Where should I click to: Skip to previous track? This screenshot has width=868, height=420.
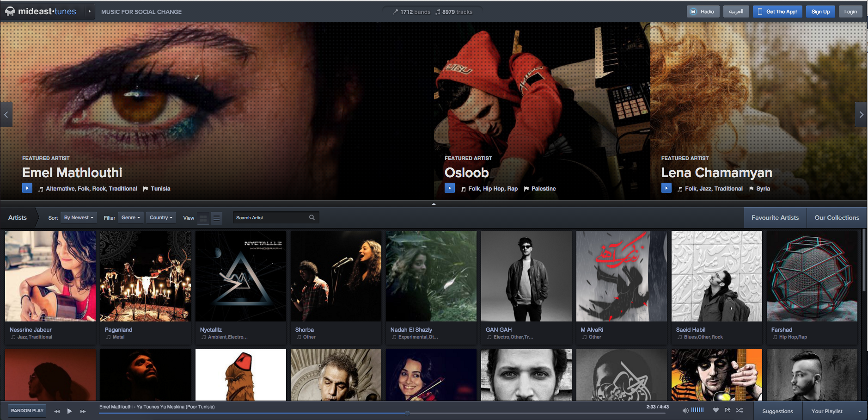(57, 411)
